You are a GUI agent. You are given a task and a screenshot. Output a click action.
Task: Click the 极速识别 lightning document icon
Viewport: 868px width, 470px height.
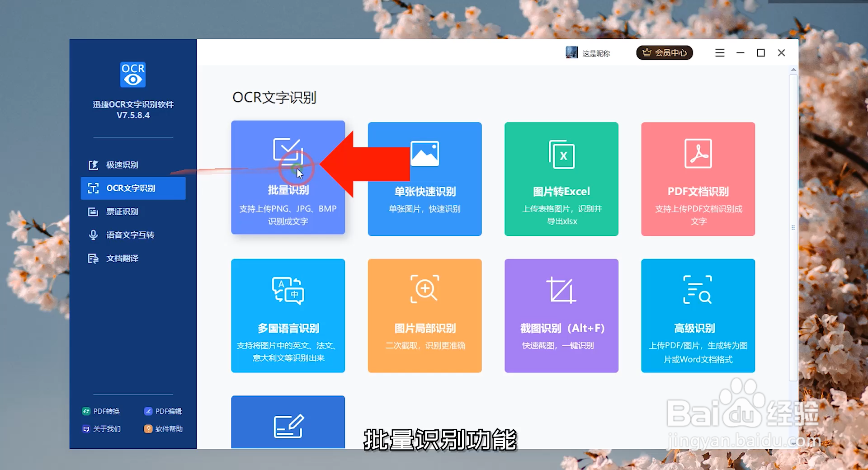coord(93,165)
